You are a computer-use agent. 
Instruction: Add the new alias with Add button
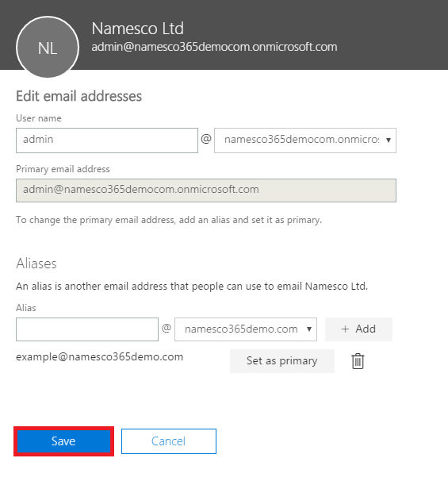358,329
